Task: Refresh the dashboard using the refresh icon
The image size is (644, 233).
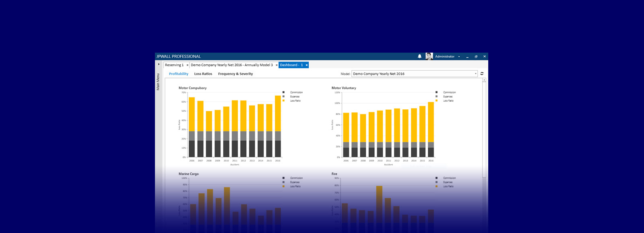Action: click(x=482, y=74)
